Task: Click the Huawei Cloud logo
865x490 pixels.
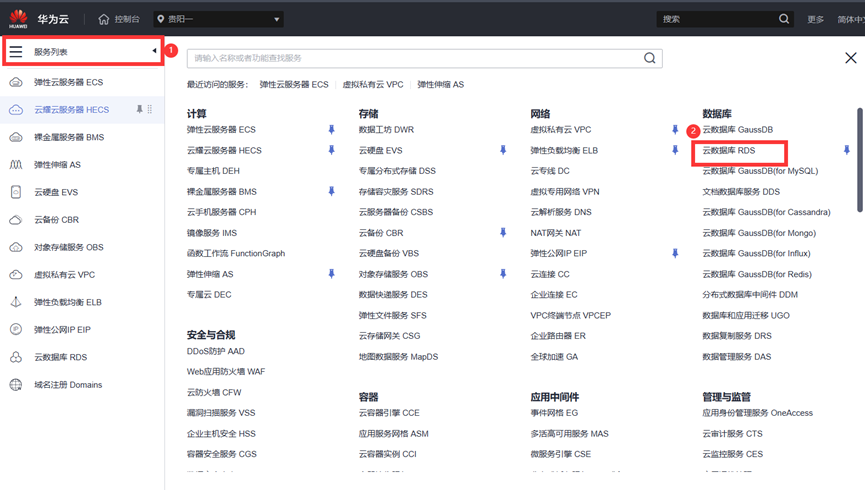Action: coord(18,19)
